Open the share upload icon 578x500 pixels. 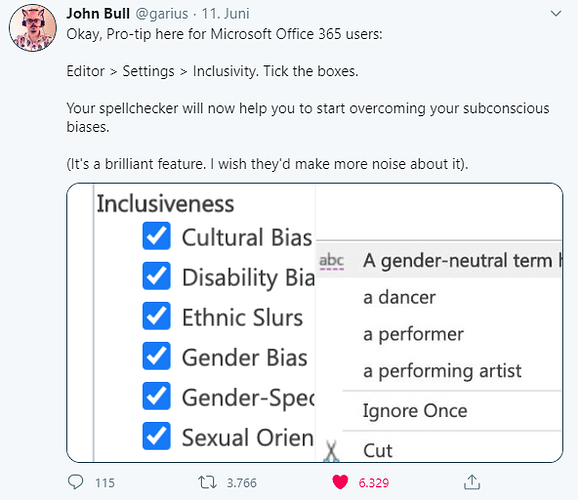pos(472,482)
